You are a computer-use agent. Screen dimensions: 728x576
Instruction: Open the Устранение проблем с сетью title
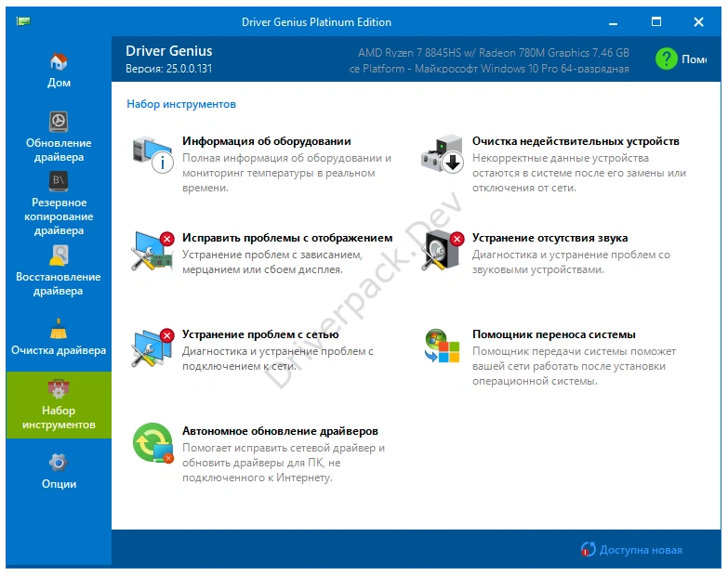(x=260, y=334)
